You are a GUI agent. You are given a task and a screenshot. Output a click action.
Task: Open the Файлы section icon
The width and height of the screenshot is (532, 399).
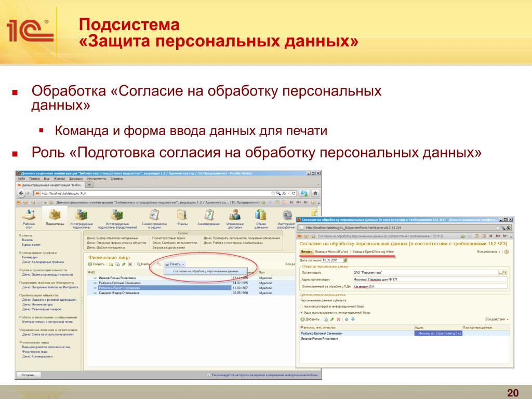(182, 218)
